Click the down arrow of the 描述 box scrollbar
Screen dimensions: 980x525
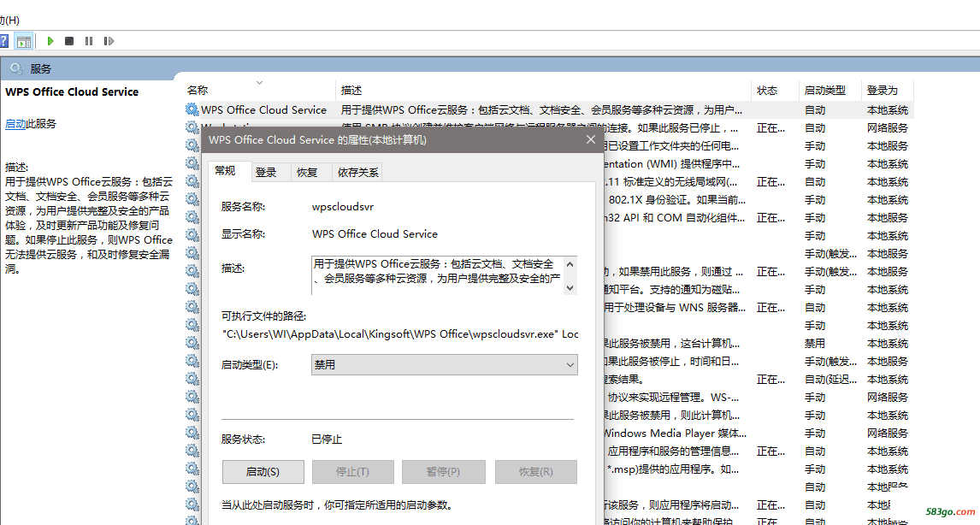point(570,287)
